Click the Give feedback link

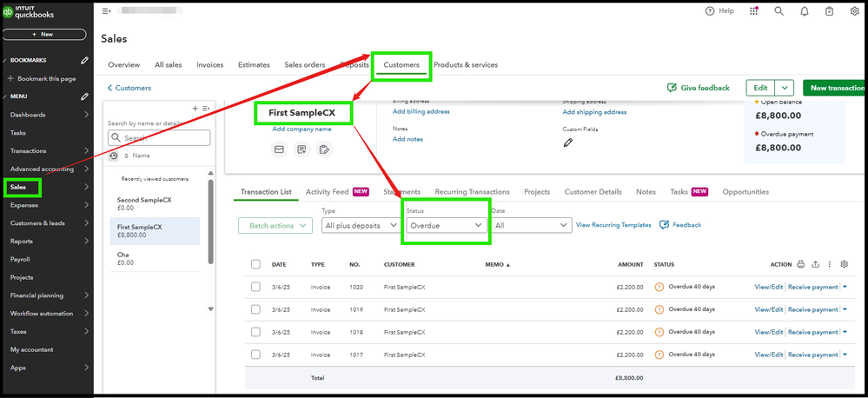[x=698, y=88]
